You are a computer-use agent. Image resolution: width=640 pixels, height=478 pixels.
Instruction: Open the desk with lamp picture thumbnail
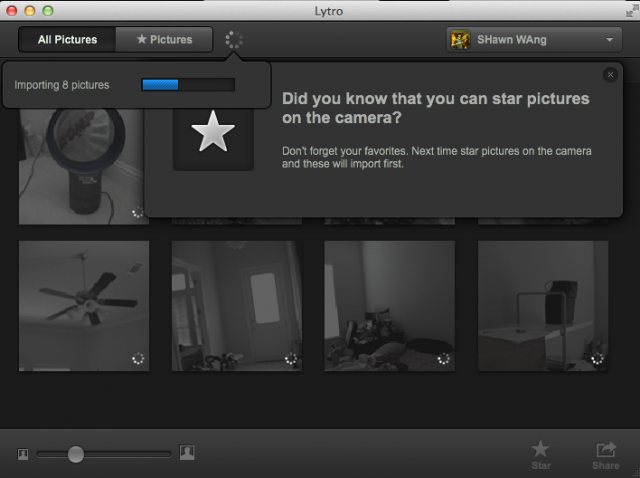click(543, 306)
